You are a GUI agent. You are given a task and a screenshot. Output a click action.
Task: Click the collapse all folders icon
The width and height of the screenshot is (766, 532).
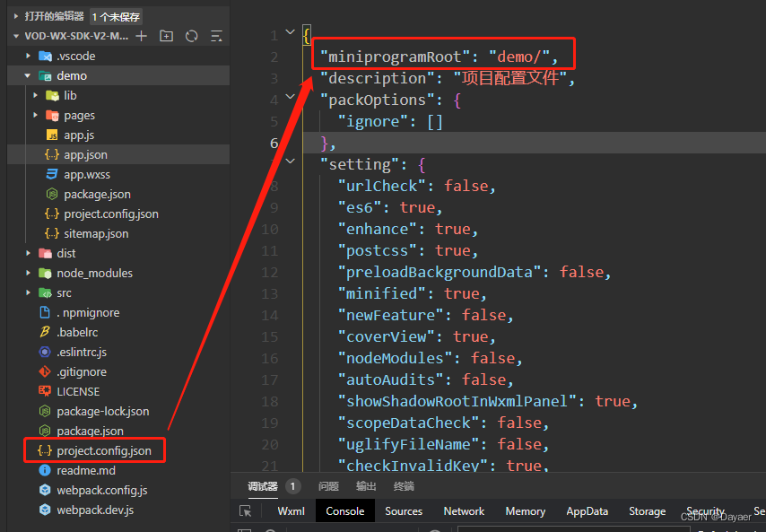(216, 36)
